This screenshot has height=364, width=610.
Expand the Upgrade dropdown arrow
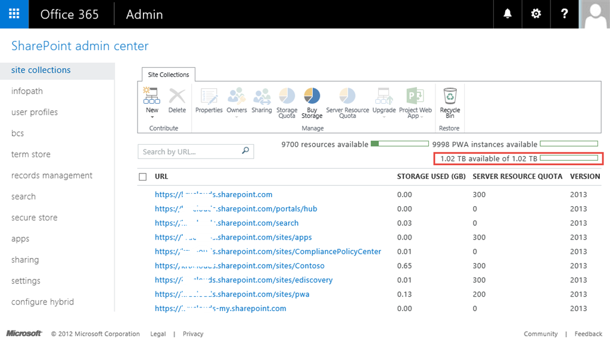[x=384, y=117]
